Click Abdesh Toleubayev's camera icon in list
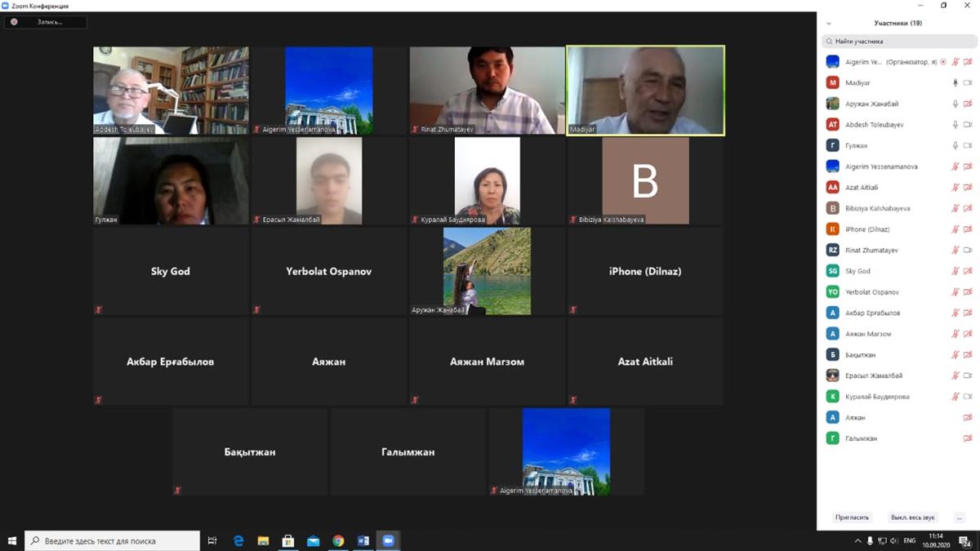 968,125
